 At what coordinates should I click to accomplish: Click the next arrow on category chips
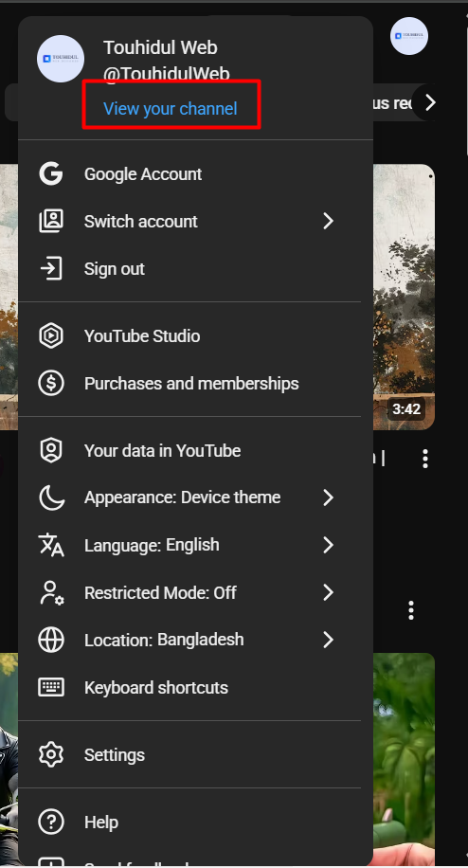click(x=430, y=102)
